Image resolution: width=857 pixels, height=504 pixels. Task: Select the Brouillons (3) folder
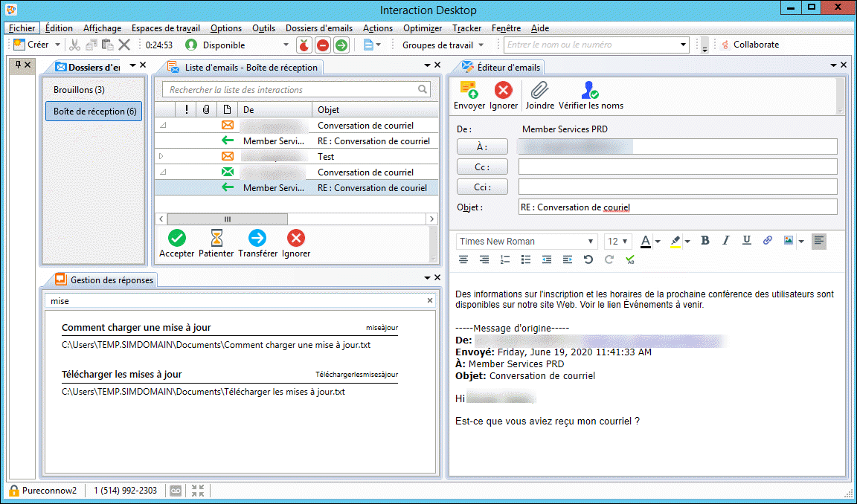[x=79, y=90]
